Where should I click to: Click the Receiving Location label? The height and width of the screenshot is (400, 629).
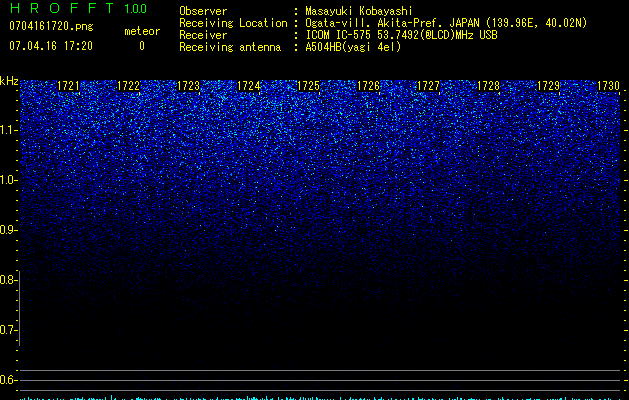click(233, 23)
